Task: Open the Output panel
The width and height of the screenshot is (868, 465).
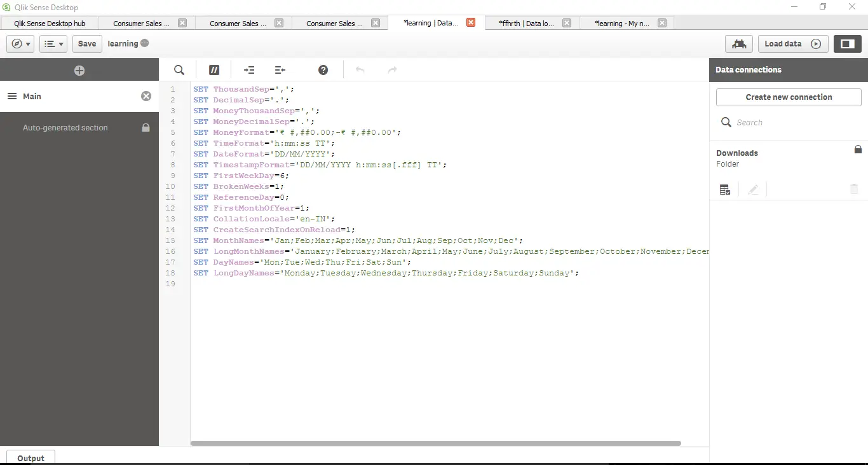Action: click(x=31, y=458)
